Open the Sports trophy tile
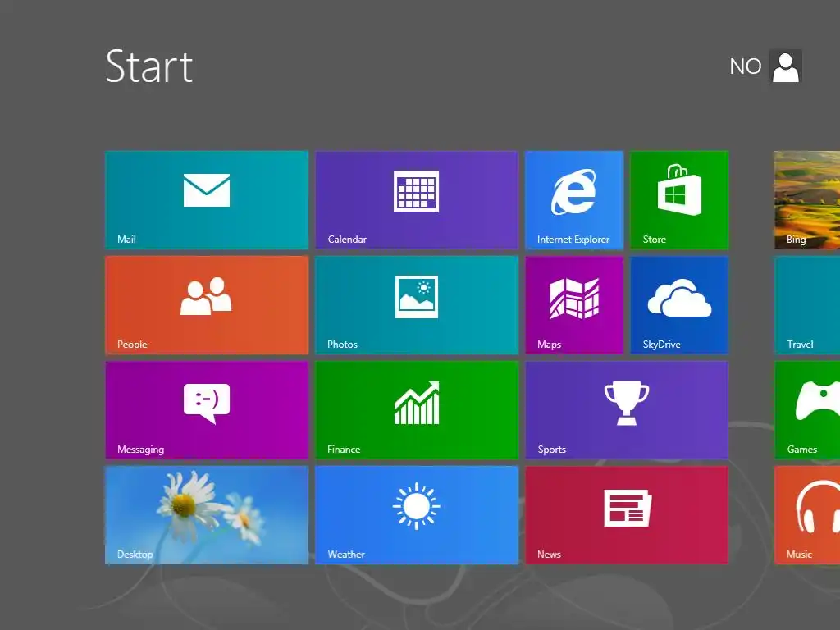 pos(627,410)
